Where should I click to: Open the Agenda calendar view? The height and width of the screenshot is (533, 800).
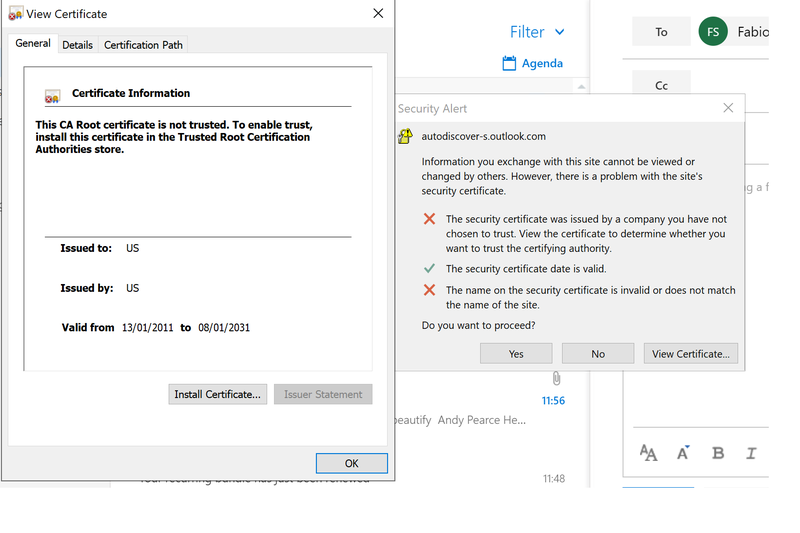[533, 63]
